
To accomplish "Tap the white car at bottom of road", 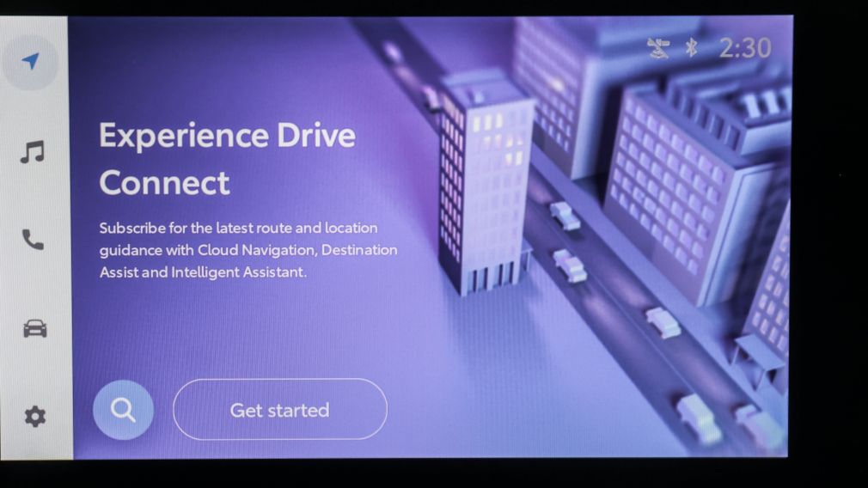I will [698, 417].
